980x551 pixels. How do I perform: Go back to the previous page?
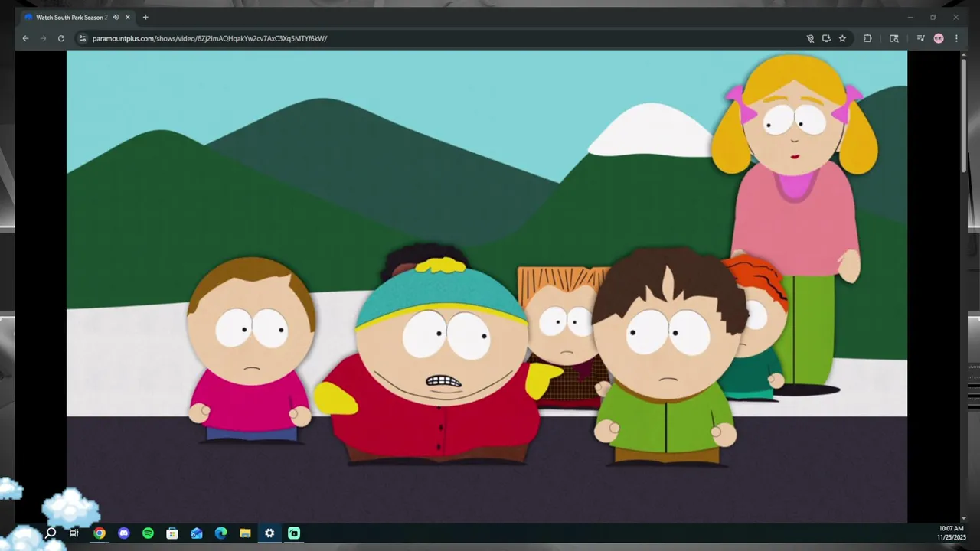click(25, 38)
